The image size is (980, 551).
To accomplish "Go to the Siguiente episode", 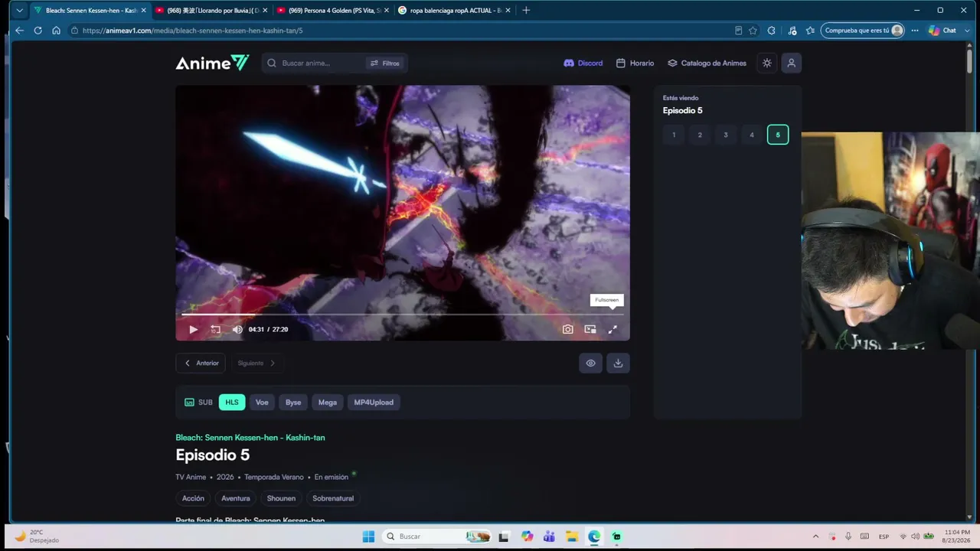I will [256, 364].
